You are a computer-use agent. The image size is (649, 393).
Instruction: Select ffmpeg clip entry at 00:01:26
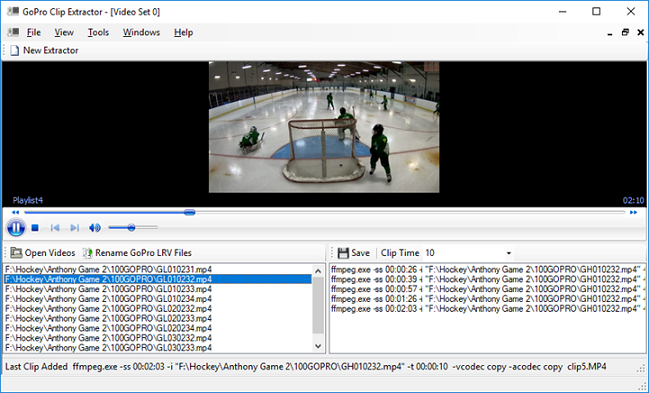(488, 299)
